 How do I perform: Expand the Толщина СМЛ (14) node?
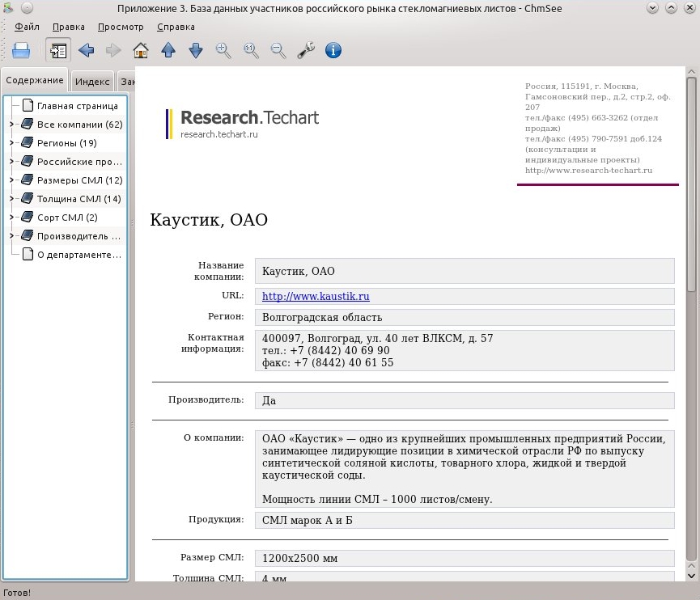pyautogui.click(x=12, y=199)
